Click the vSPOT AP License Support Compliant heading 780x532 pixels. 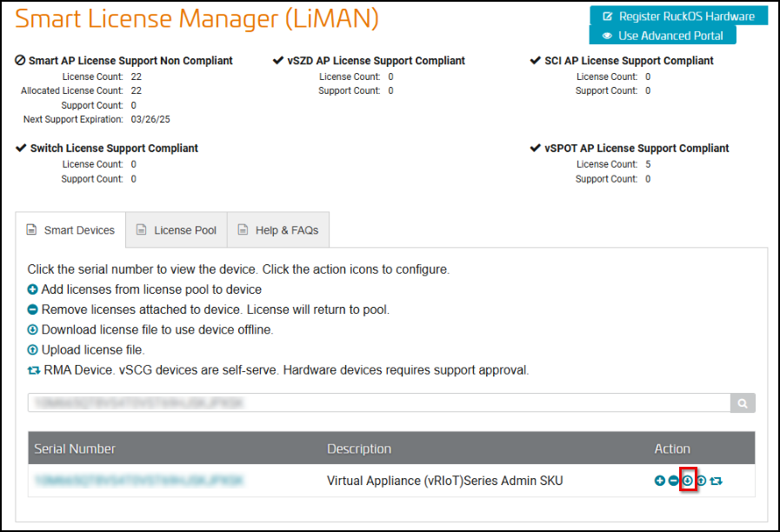coord(637,148)
